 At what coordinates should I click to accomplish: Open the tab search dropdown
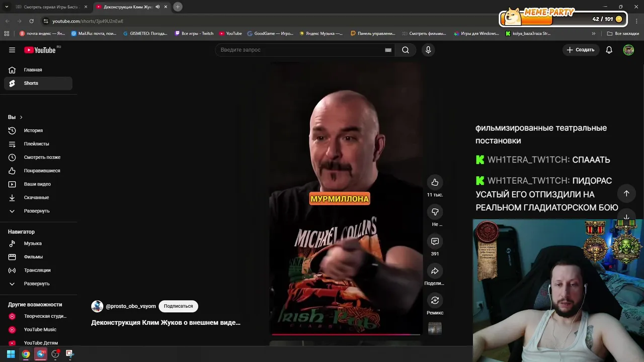7,7
